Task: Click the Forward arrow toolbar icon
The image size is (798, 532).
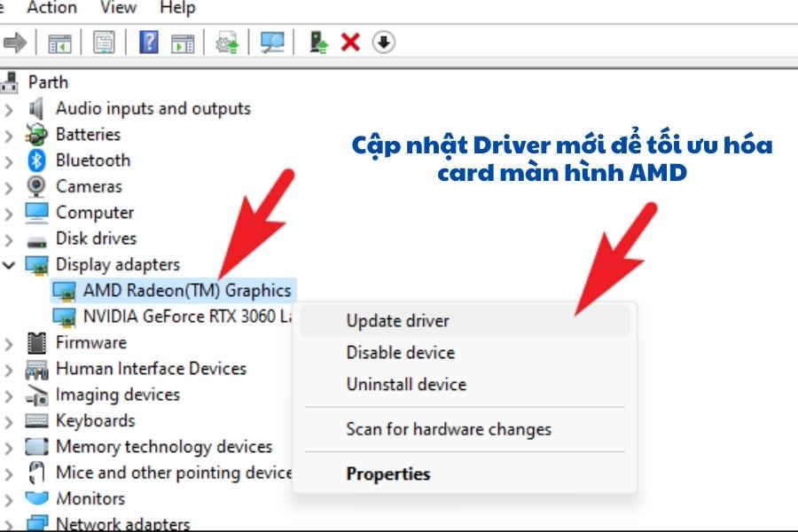Action: click(14, 42)
